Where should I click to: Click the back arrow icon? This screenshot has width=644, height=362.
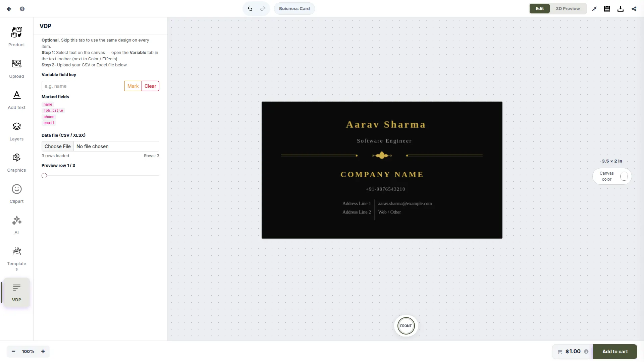click(9, 9)
